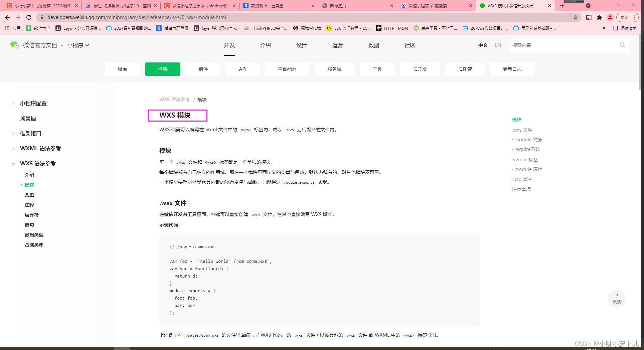Jump to 注意事项 in outline
The height and width of the screenshot is (350, 644).
521,189
